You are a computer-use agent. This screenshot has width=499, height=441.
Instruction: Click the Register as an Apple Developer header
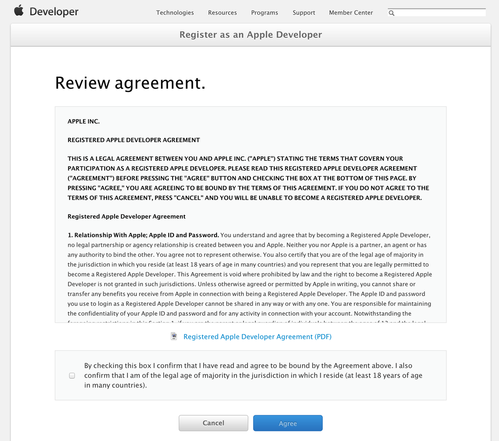click(x=251, y=35)
